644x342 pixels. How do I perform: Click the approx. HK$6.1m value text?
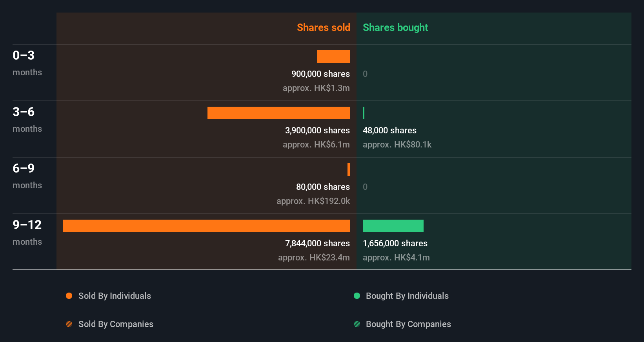[316, 144]
